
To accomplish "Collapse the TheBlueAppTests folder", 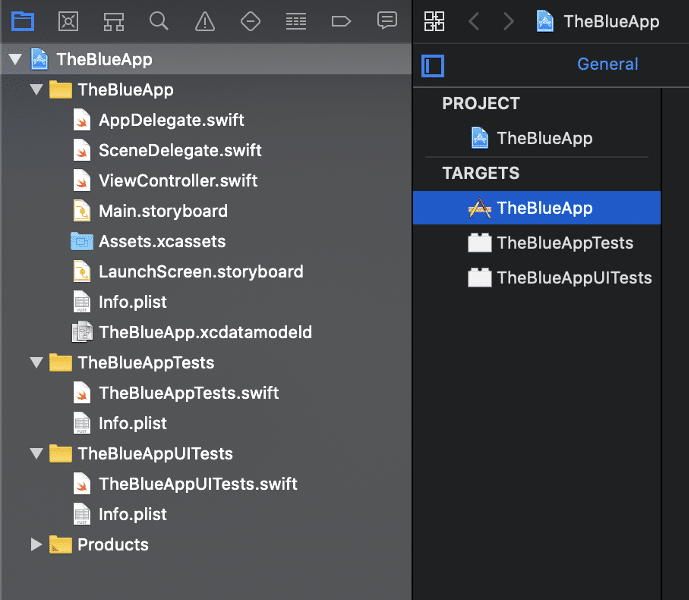I will 36,363.
